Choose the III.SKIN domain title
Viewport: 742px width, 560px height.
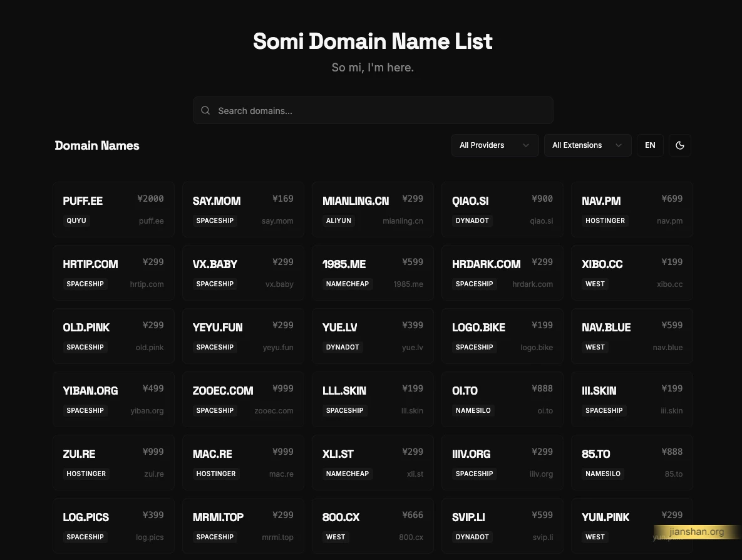point(599,391)
